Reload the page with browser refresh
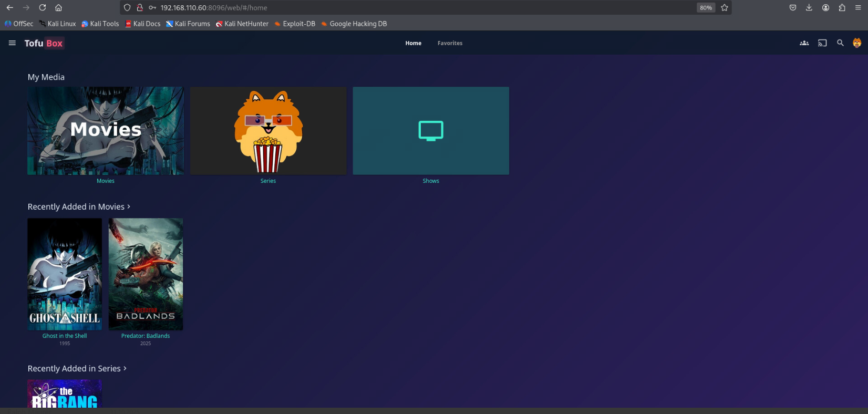This screenshot has height=414, width=868. [x=43, y=8]
